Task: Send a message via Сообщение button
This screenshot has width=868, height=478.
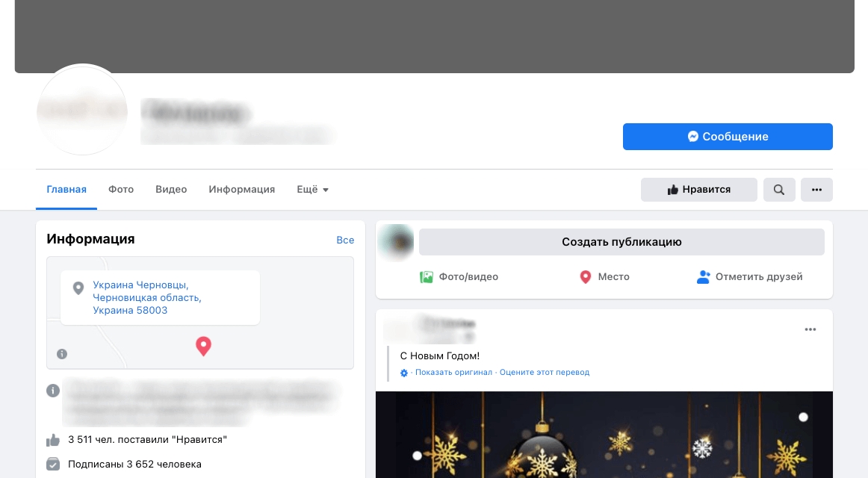Action: point(728,137)
